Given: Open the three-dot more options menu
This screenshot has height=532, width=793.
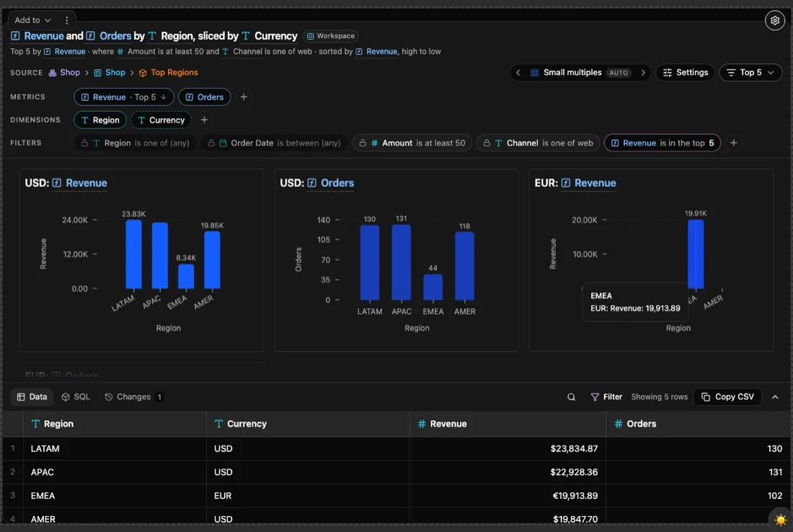Looking at the screenshot, I should (67, 20).
